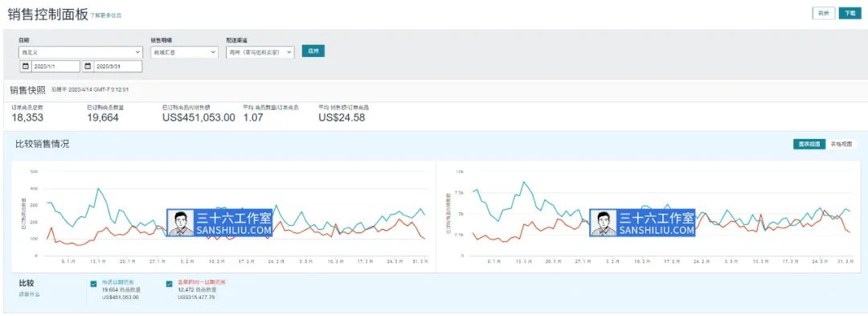Open the start date calendar icon
This screenshot has width=868, height=316.
point(26,67)
